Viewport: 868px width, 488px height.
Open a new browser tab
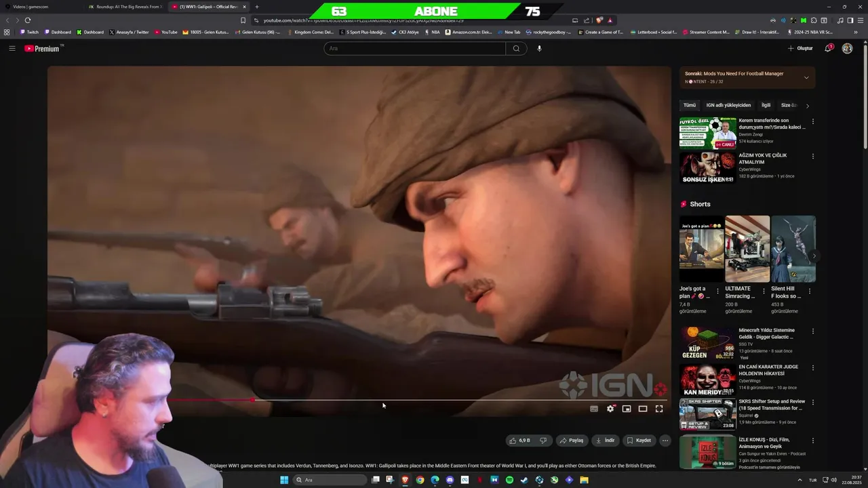[256, 7]
